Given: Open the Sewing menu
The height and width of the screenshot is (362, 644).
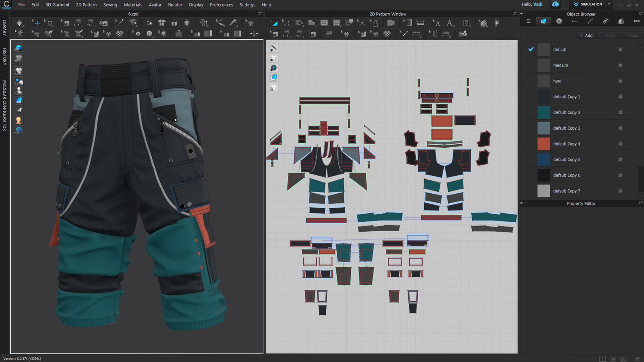Looking at the screenshot, I should click(x=110, y=5).
